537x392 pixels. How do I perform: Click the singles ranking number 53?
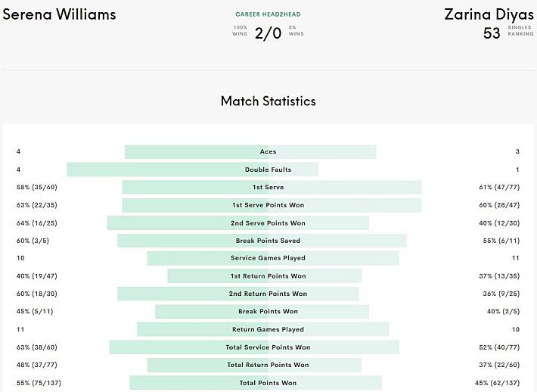(492, 33)
